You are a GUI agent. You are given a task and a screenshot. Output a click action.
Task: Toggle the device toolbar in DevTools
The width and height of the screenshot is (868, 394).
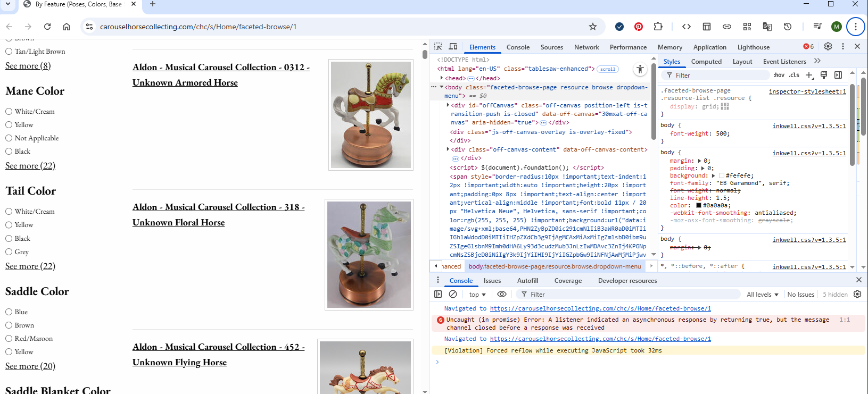pyautogui.click(x=453, y=47)
